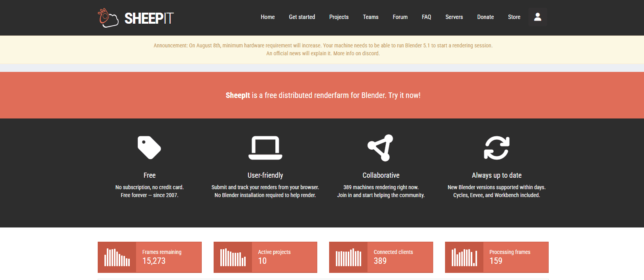Open the FAQ page
Image resolution: width=644 pixels, height=280 pixels.
[x=426, y=17]
